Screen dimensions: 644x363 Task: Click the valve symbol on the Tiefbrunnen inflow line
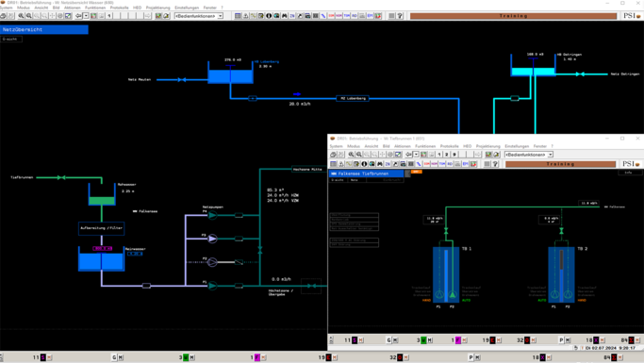pyautogui.click(x=61, y=177)
